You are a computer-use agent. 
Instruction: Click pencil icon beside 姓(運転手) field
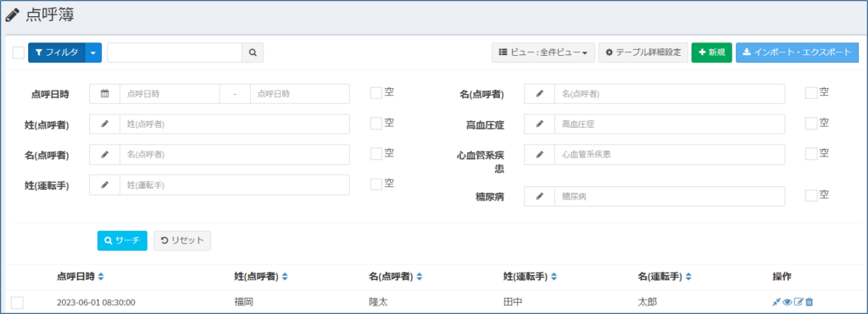coord(104,185)
